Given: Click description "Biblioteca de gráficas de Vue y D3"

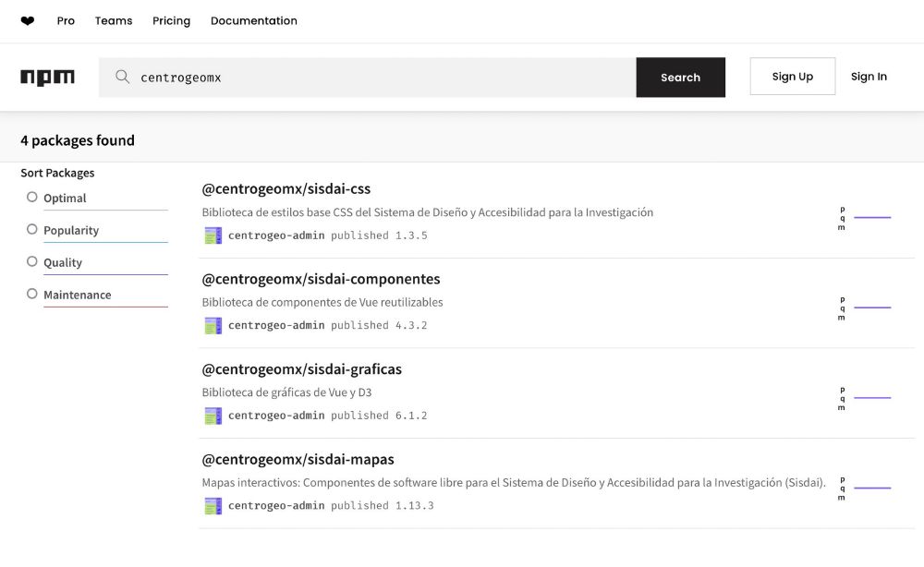Looking at the screenshot, I should pyautogui.click(x=287, y=392).
